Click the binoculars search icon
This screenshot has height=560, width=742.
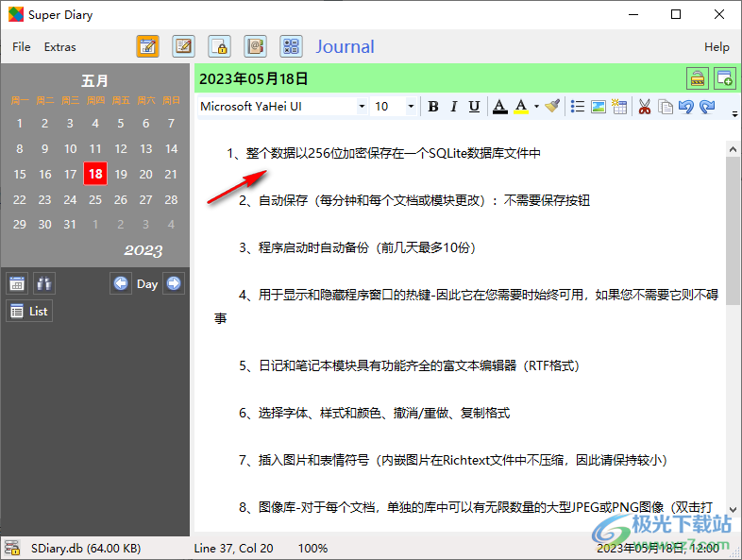44,283
